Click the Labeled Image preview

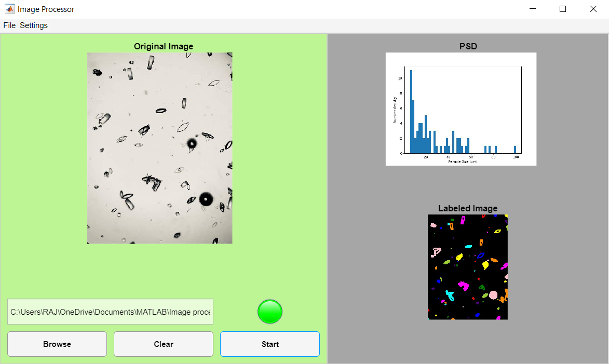[467, 266]
